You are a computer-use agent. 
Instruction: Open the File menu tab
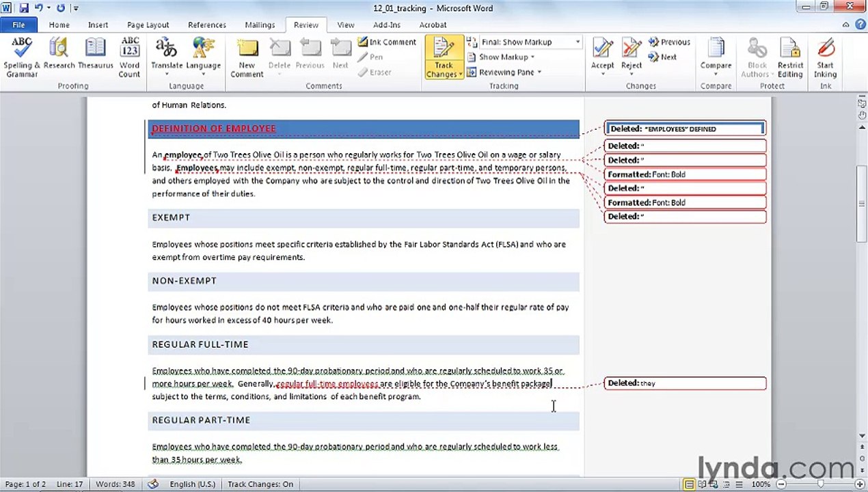click(18, 25)
